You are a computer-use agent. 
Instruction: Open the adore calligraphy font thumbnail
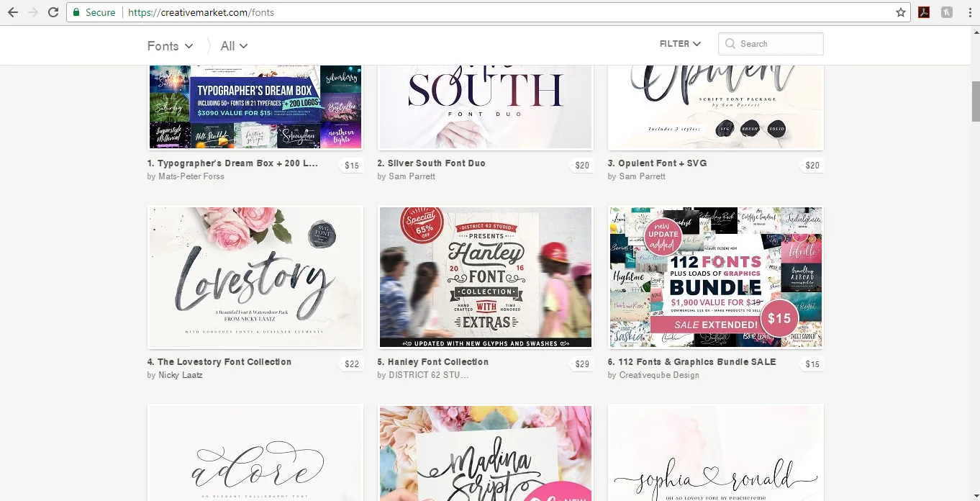[255, 453]
